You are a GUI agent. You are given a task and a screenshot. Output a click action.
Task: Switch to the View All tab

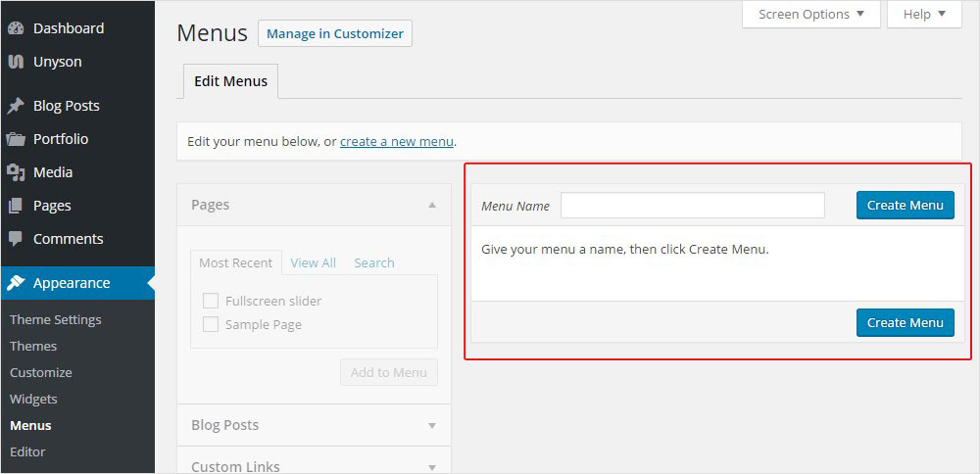tap(313, 262)
